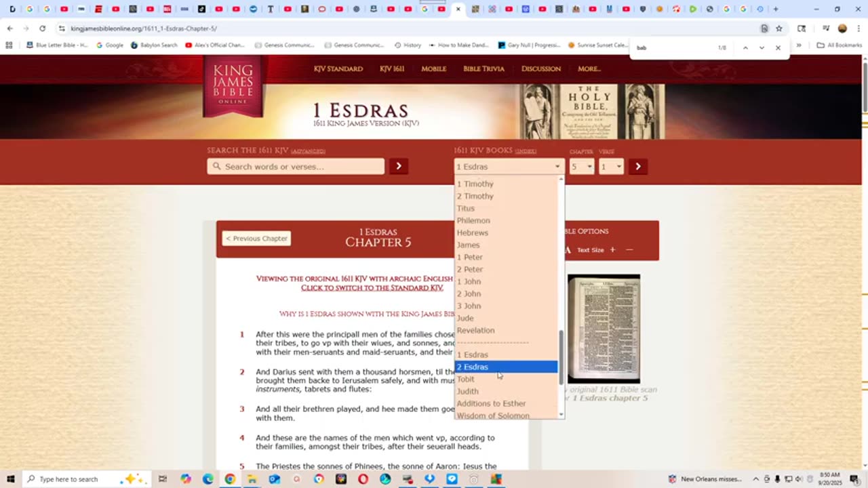Select 3 John in the book list
The width and height of the screenshot is (868, 488).
click(506, 306)
